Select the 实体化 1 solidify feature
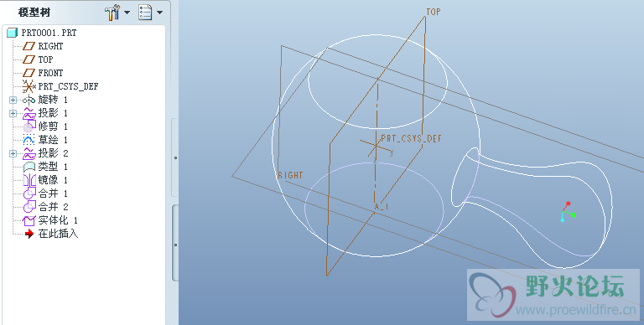This screenshot has width=644, height=325. [50, 220]
